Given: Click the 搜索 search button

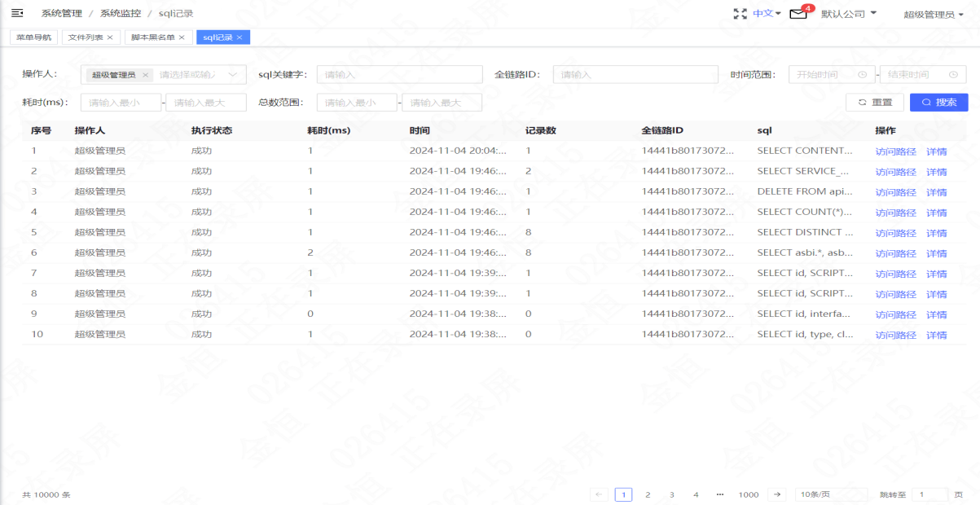Looking at the screenshot, I should coord(939,103).
